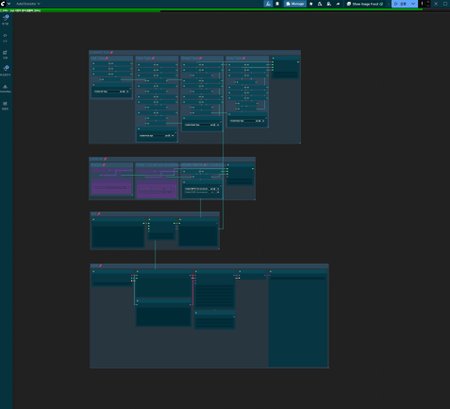
Task: Open the workflow name dropdown tab at top-left
Action: pyautogui.click(x=28, y=4)
